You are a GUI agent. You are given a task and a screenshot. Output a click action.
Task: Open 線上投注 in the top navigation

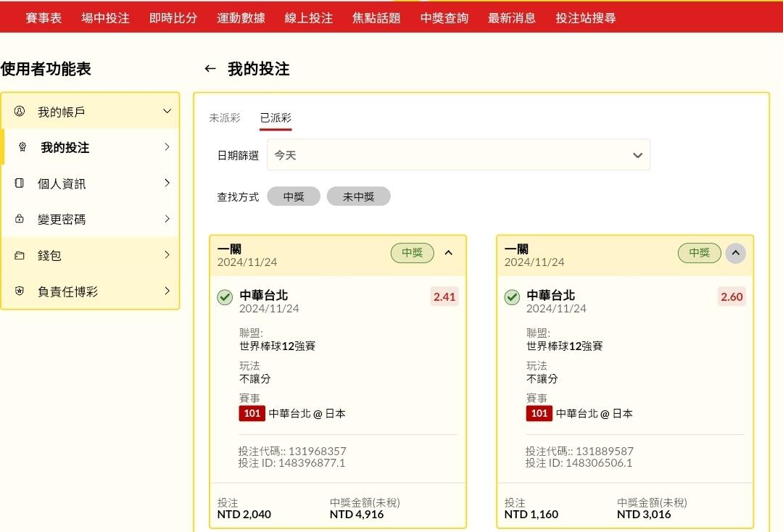[309, 18]
